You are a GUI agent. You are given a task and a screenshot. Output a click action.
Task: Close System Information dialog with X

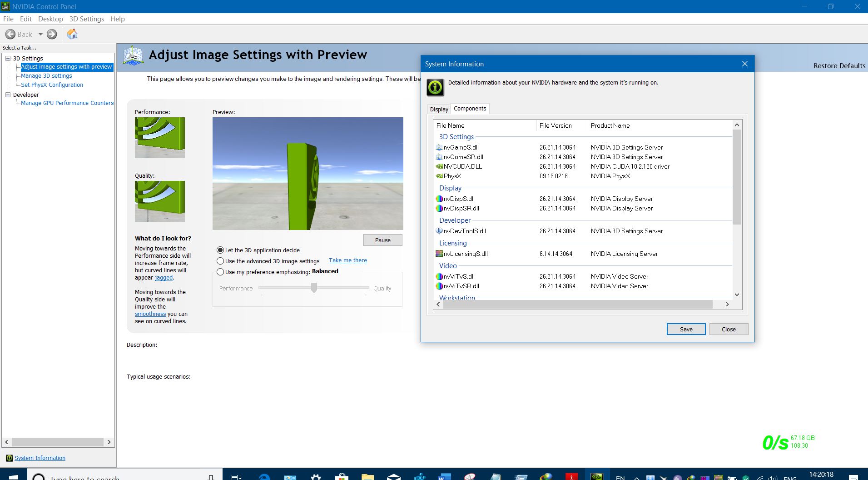[744, 64]
